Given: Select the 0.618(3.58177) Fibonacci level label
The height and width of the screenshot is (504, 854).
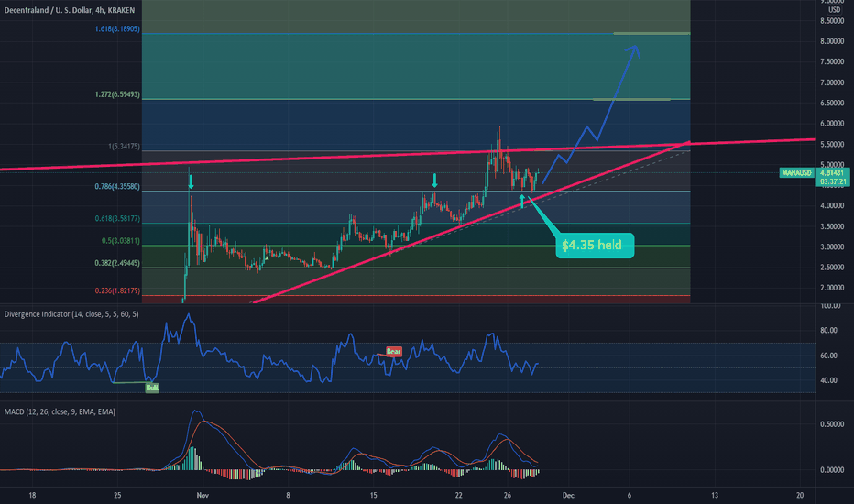Looking at the screenshot, I should pos(117,218).
